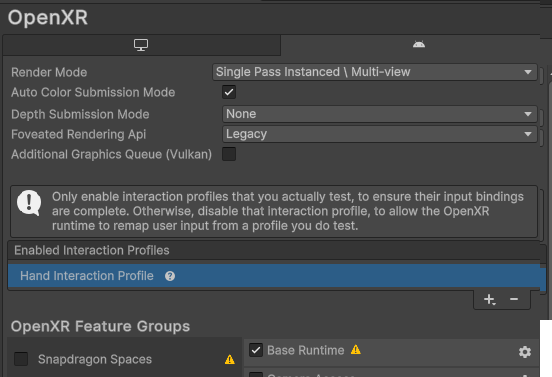Click the Render Mode label
This screenshot has height=377, width=552.
pyautogui.click(x=49, y=73)
